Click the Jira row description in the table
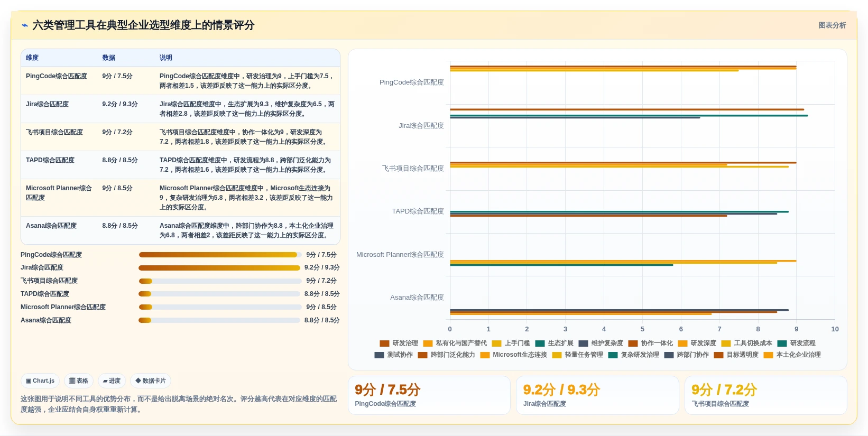 pyautogui.click(x=247, y=109)
